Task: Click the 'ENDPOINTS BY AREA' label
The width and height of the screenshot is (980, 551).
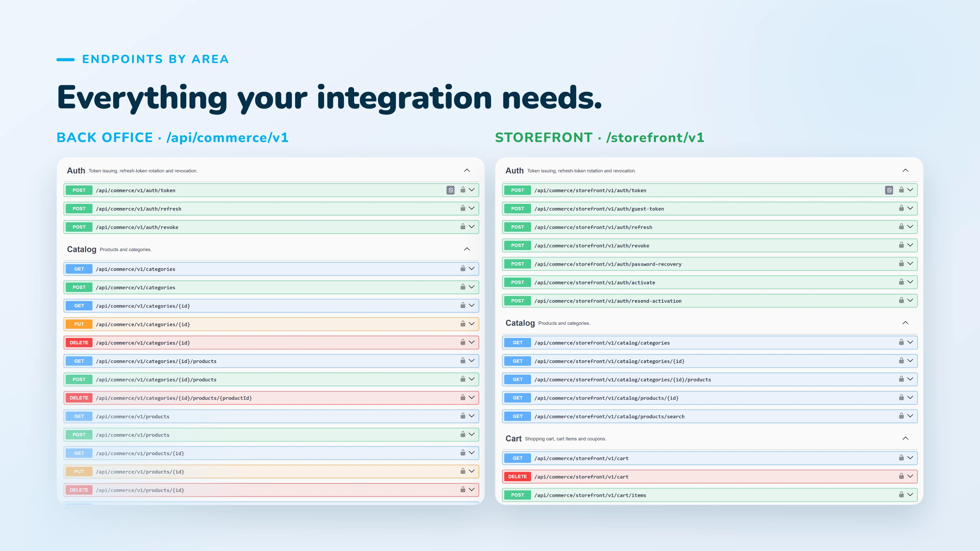Action: point(155,59)
